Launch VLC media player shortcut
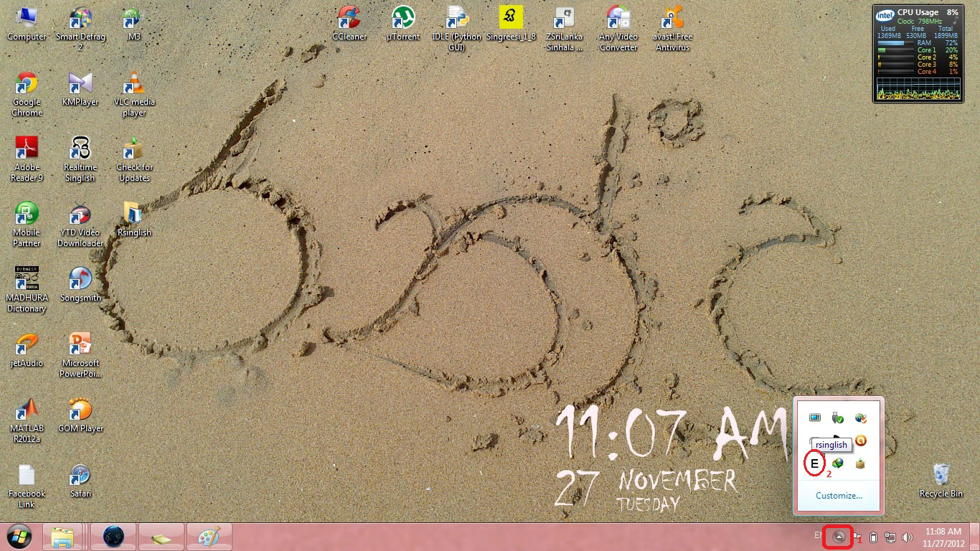Image resolution: width=980 pixels, height=551 pixels. (x=134, y=95)
